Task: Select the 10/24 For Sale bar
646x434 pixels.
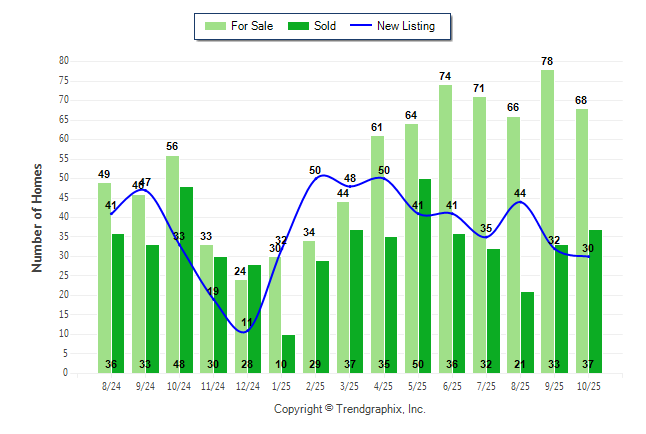Action: (173, 263)
